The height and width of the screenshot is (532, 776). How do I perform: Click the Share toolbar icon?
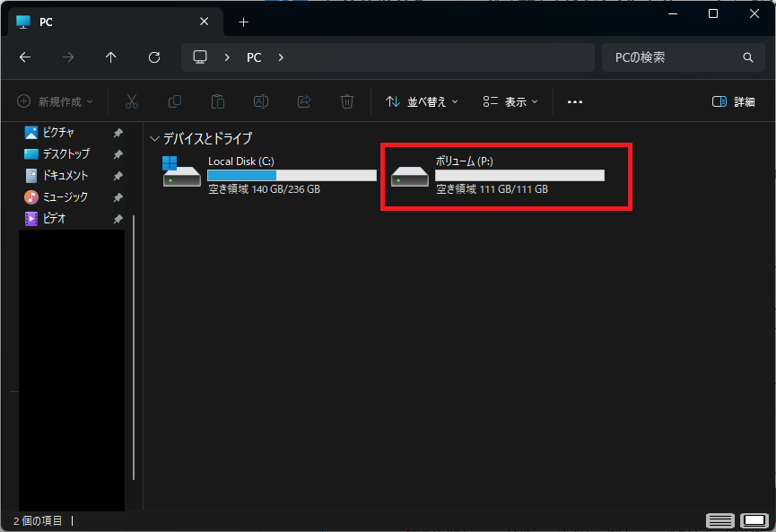pos(304,101)
